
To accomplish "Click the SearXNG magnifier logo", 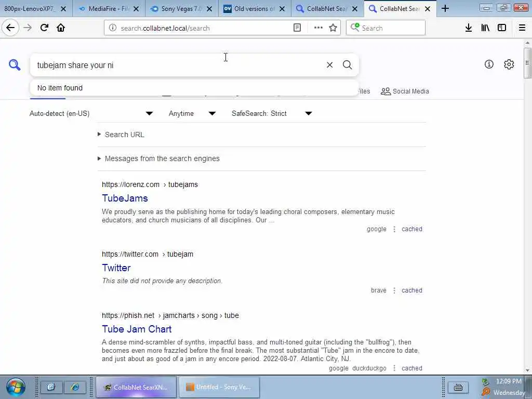I will [x=15, y=65].
